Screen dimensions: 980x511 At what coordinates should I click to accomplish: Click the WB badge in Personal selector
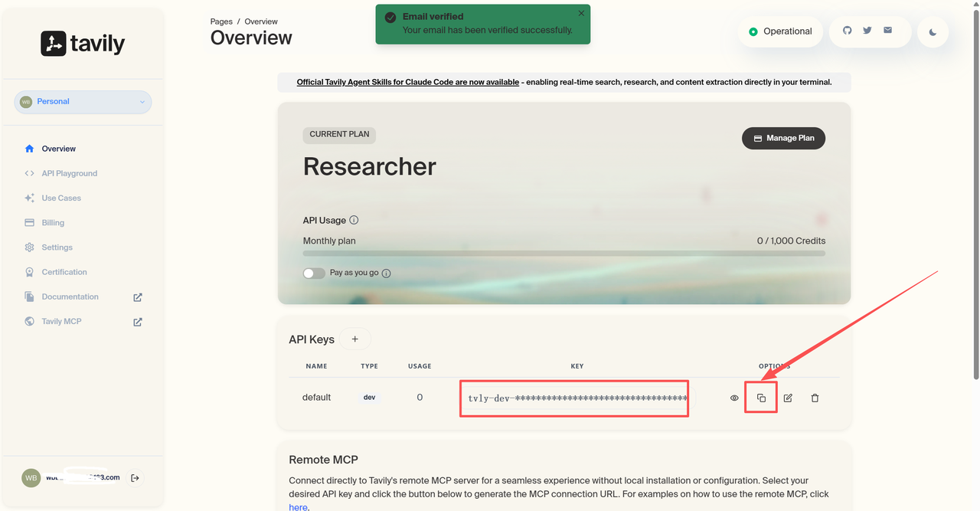(x=26, y=102)
